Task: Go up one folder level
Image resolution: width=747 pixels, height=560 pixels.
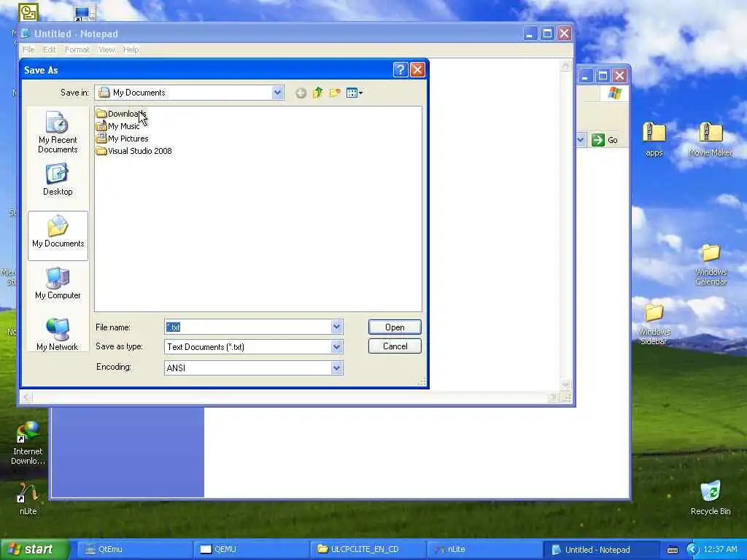Action: pos(318,93)
